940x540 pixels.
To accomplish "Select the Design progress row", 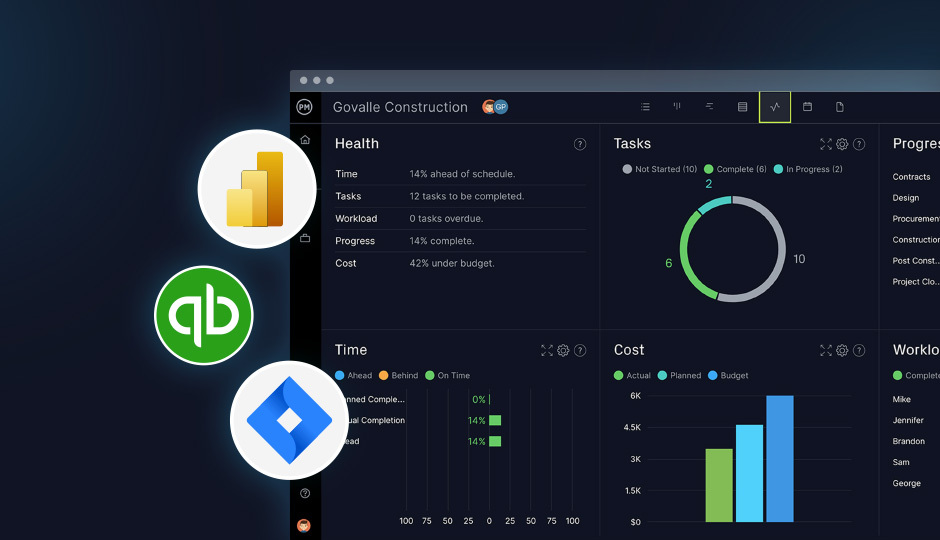I will click(906, 198).
